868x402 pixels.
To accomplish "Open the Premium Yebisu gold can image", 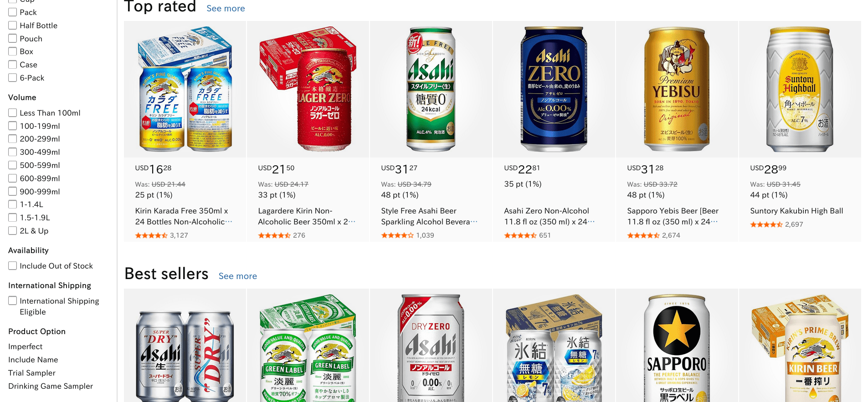I will click(x=677, y=89).
